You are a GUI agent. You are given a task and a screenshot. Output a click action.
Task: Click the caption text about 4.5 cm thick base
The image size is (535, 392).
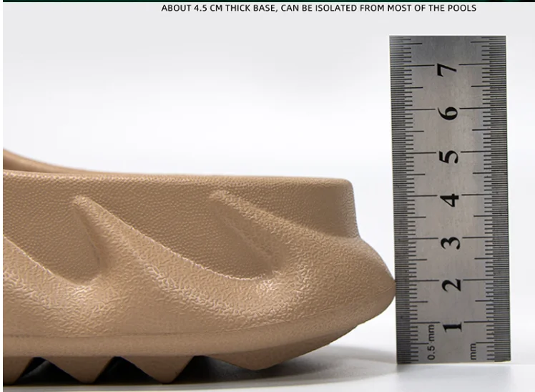[x=319, y=8]
